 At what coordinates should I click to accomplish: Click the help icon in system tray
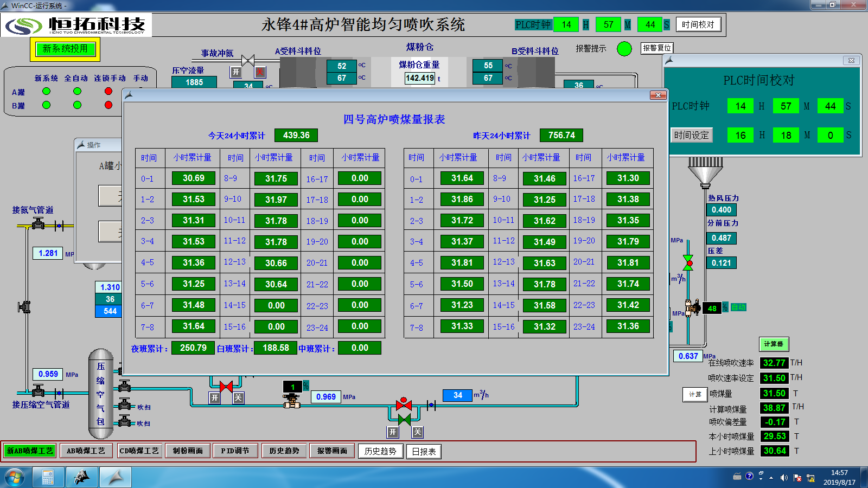[749, 477]
